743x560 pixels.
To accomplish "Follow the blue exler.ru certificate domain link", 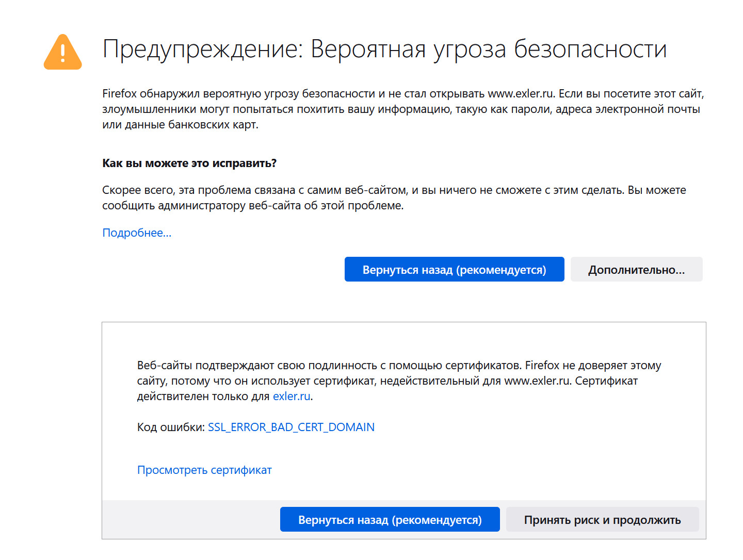I will point(292,397).
